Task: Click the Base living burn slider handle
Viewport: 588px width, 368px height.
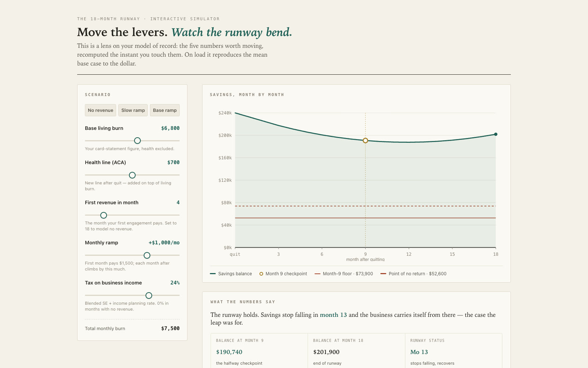Action: click(x=137, y=141)
